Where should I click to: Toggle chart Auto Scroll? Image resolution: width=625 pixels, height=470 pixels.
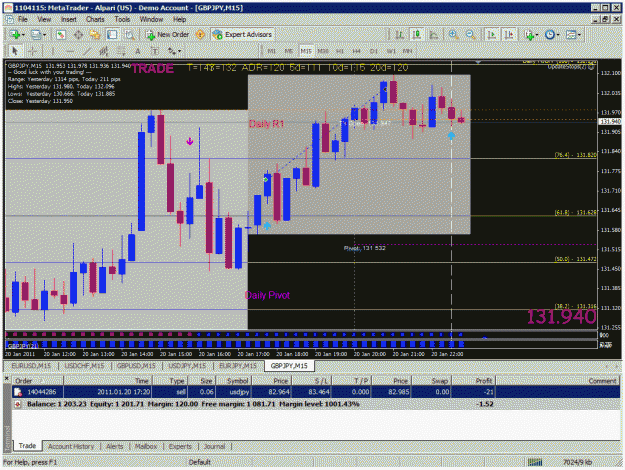point(491,35)
